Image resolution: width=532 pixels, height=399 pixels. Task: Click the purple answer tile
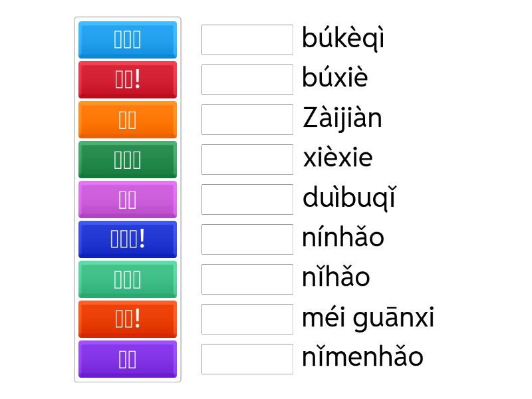coord(127,359)
